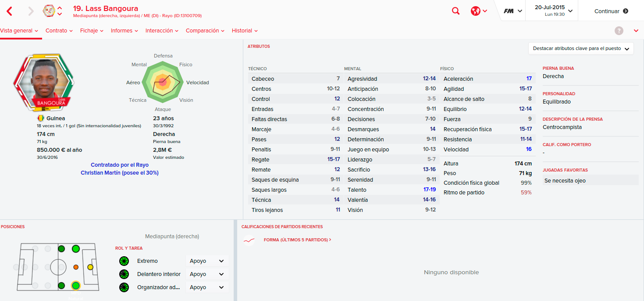Click the FM logo menu
644x301 pixels.
click(512, 11)
